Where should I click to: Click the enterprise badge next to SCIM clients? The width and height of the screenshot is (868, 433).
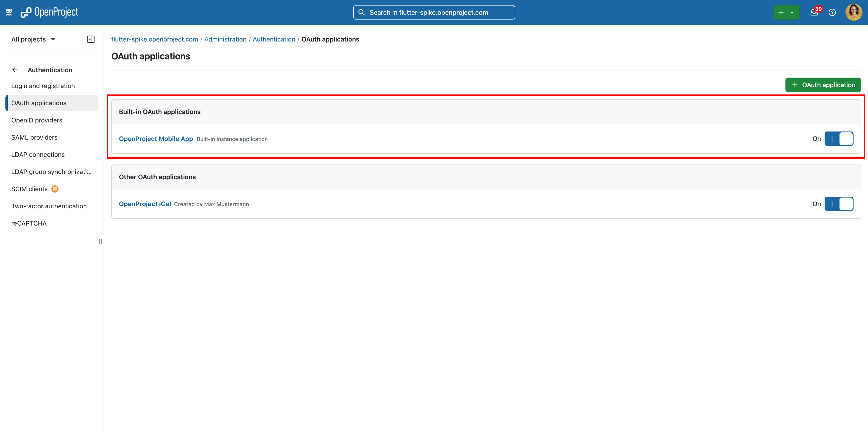point(55,189)
